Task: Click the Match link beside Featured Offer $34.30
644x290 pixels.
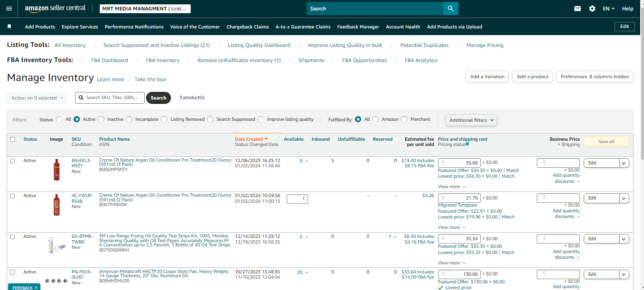Action: 513,170
